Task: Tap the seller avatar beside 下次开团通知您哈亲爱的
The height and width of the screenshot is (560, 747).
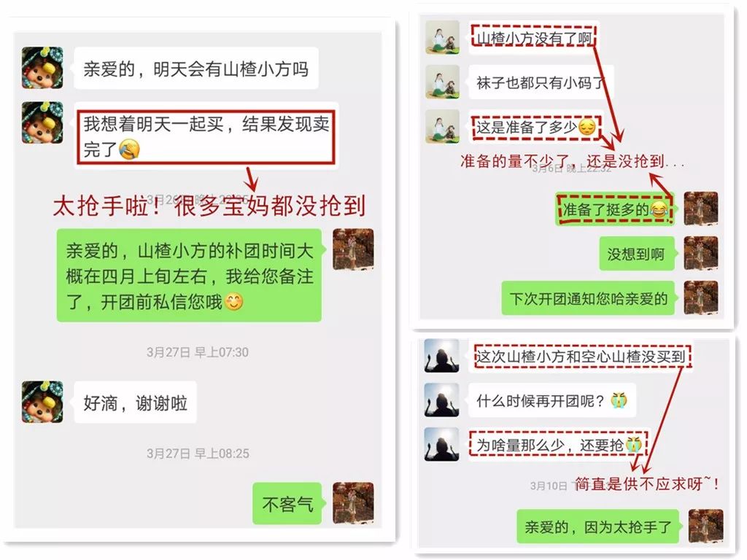Action: 701,297
